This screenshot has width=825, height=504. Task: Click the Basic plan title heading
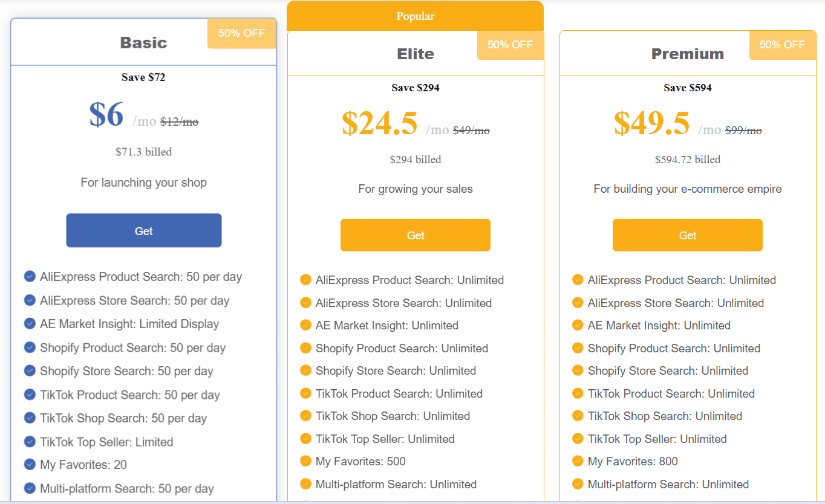pyautogui.click(x=143, y=43)
